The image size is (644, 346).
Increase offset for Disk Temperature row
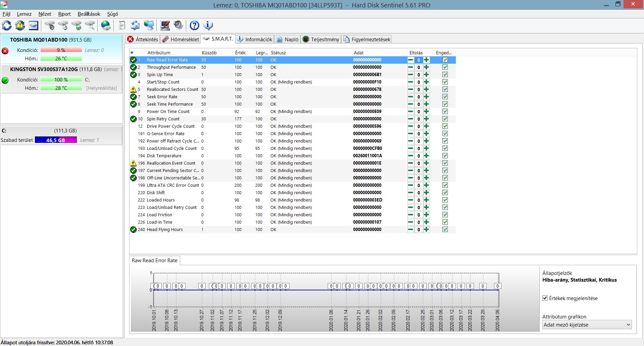(426, 156)
